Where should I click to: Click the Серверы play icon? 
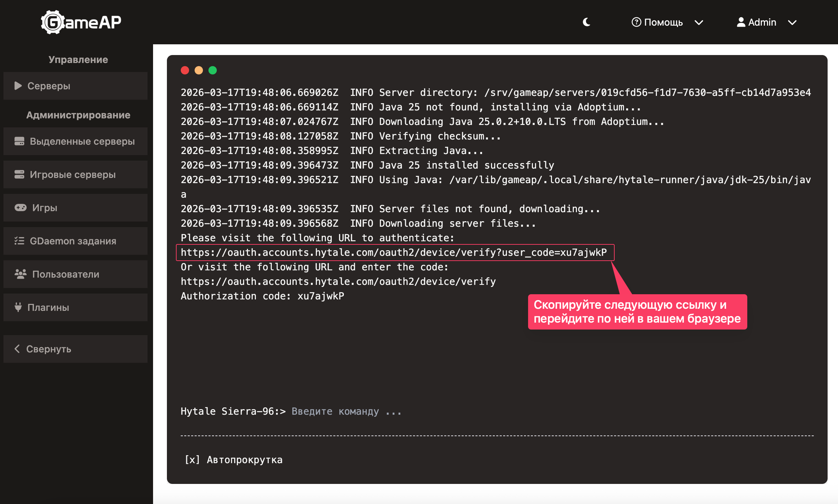click(18, 86)
